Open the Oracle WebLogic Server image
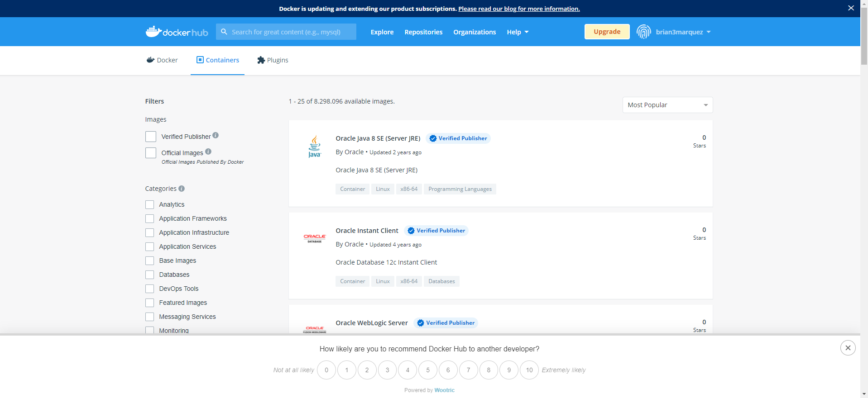The image size is (868, 398). [x=372, y=323]
